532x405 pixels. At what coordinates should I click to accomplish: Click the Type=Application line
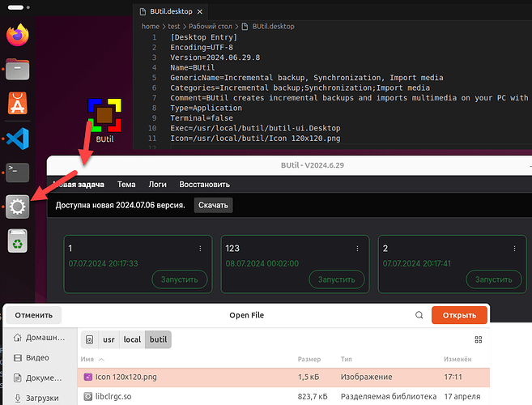pyautogui.click(x=206, y=108)
